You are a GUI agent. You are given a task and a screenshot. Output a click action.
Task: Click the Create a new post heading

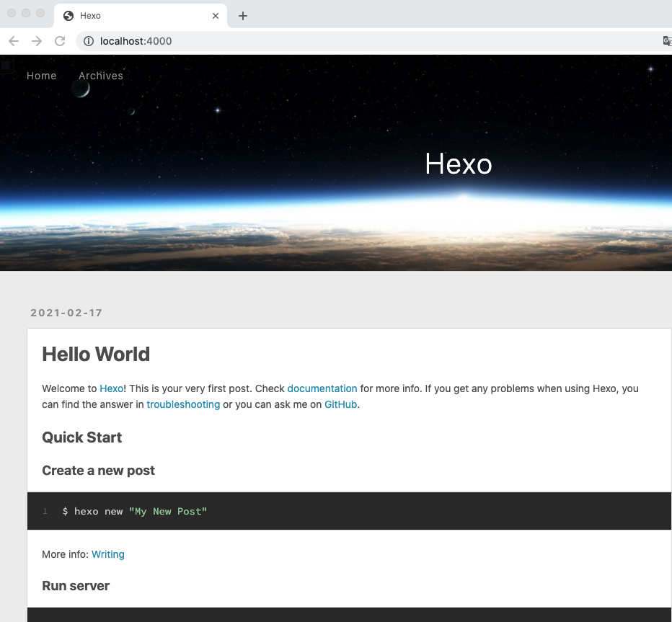coord(98,471)
